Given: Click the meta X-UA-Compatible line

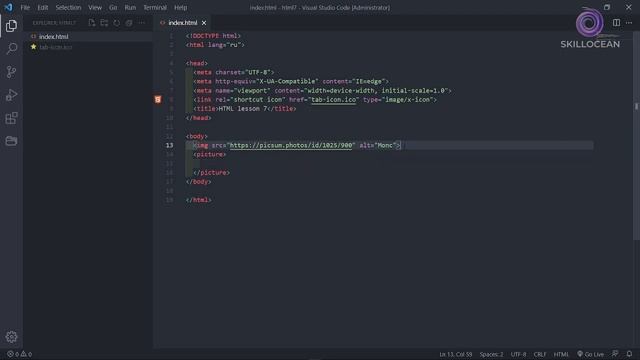Looking at the screenshot, I should pyautogui.click(x=291, y=81).
